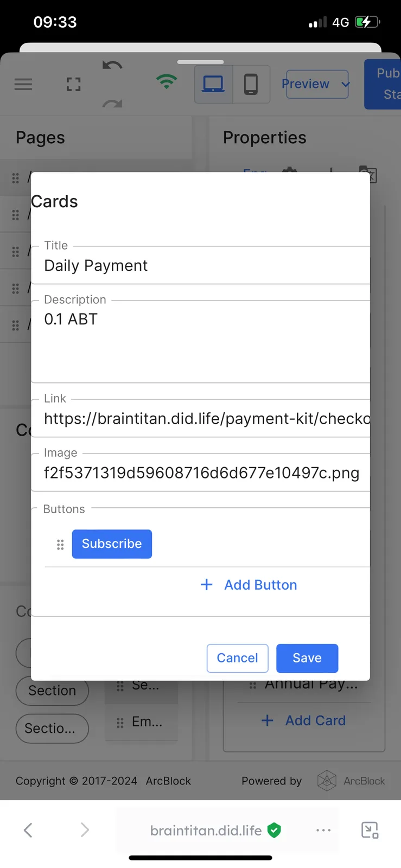Click the Section chip
The width and height of the screenshot is (401, 868).
pos(52,691)
